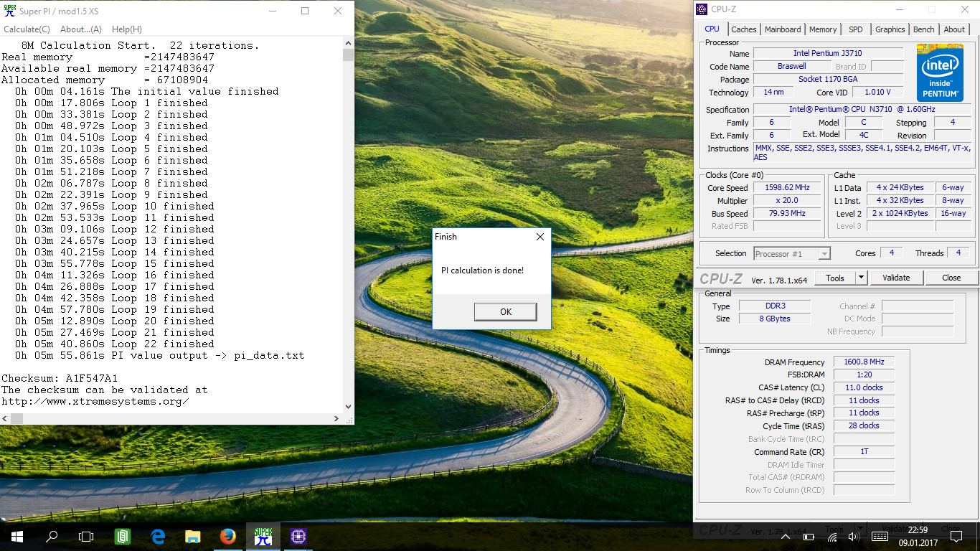Open taskbar search magnifier
The image size is (980, 551).
coord(52,536)
